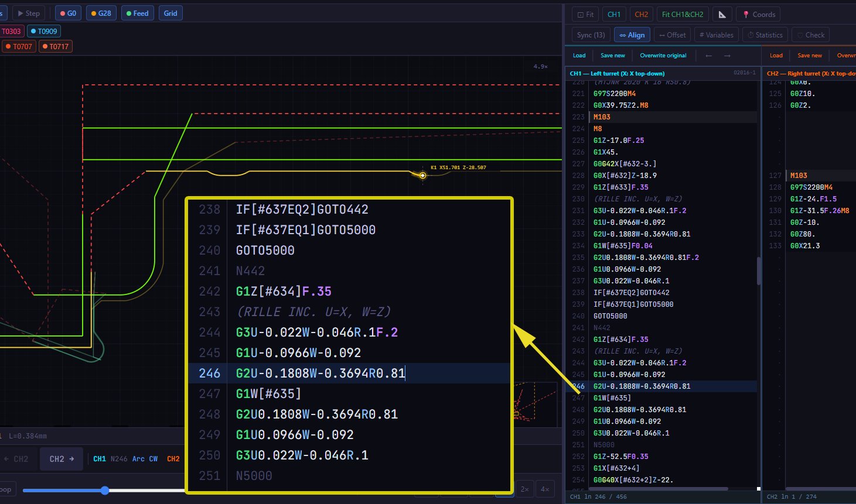Click CH1 code line 233 G2U-0.1808W-0.3694R0.81
Image resolution: width=856 pixels, height=504 pixels.
point(642,234)
